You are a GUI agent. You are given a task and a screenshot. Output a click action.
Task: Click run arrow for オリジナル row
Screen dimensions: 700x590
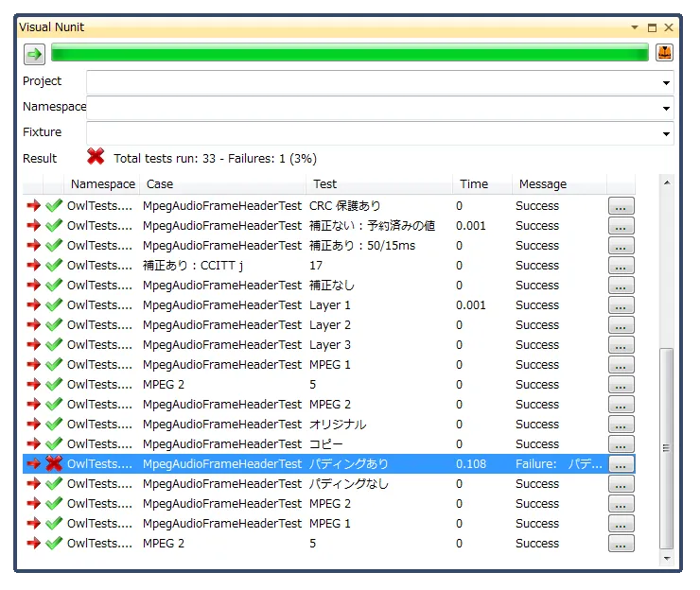pos(33,424)
